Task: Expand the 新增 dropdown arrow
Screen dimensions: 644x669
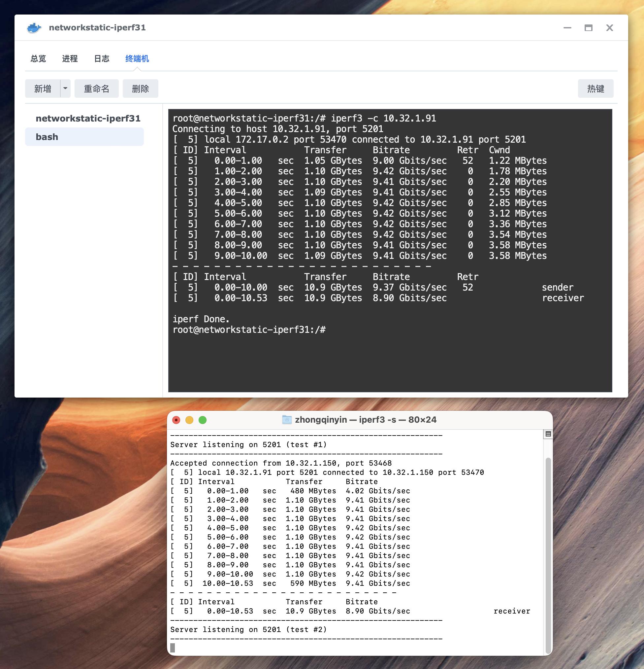Action: 65,88
